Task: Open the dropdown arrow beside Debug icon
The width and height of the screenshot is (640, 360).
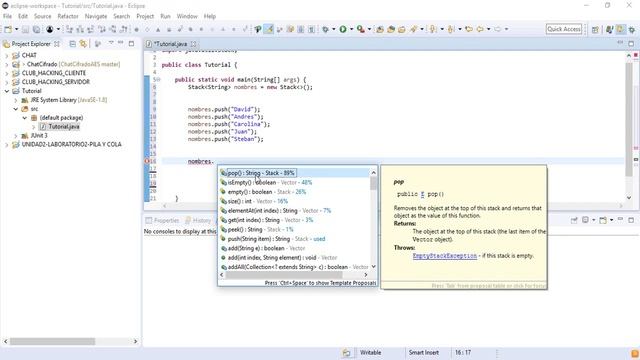Action: pos(333,29)
